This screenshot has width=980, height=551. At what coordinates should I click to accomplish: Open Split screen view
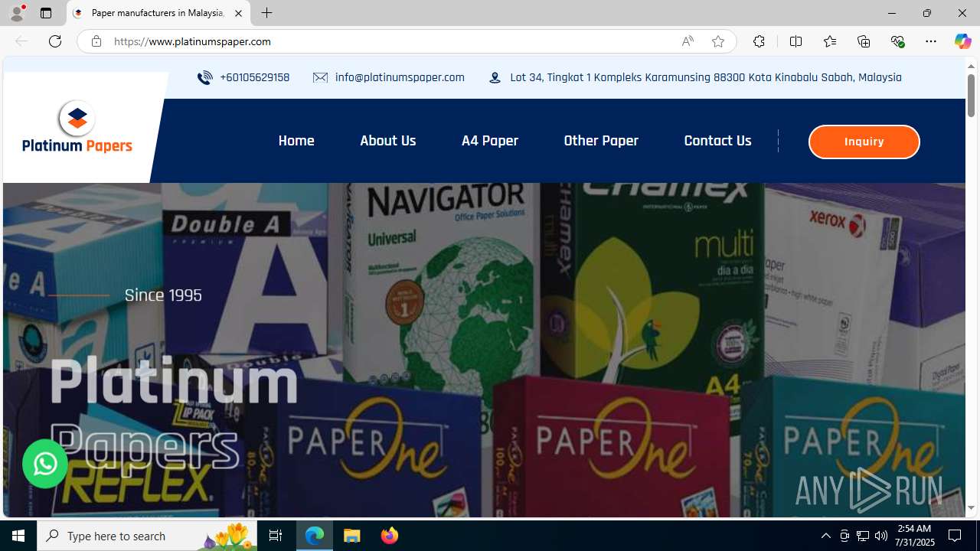tap(795, 41)
